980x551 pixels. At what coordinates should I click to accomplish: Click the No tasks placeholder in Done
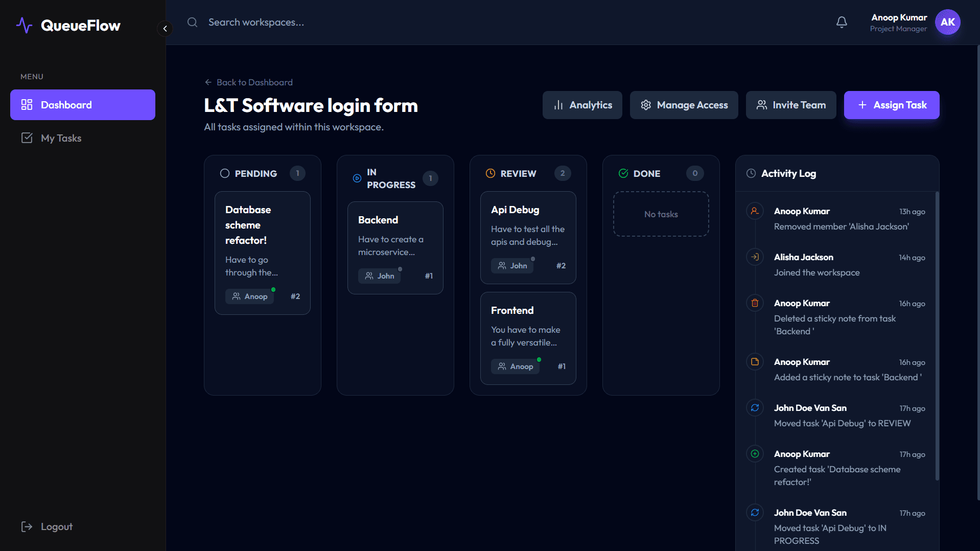[x=661, y=214]
